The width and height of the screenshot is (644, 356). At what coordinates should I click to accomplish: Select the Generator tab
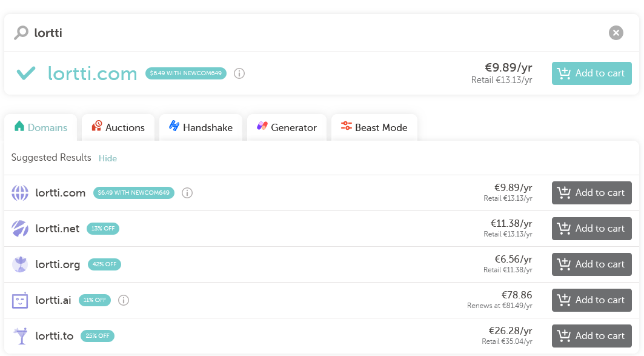click(287, 127)
